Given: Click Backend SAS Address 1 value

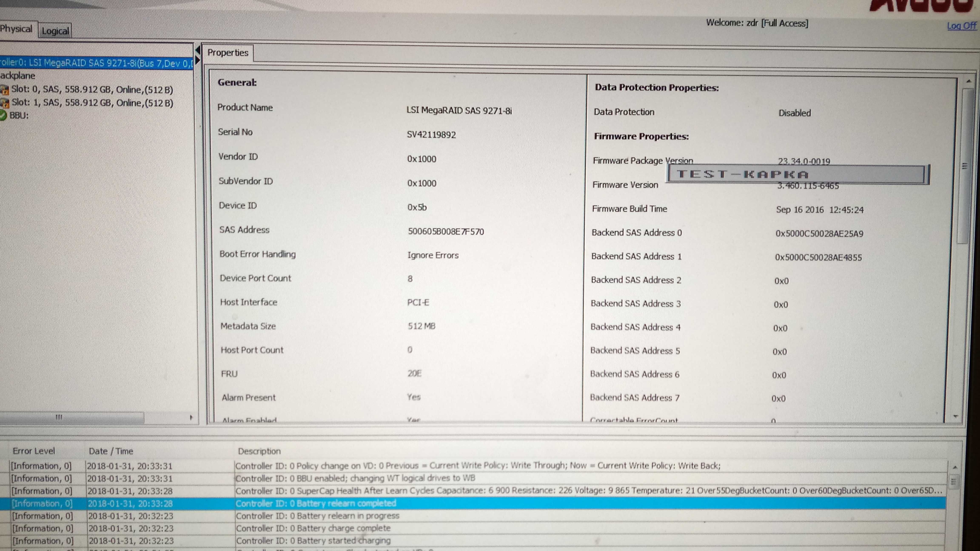Looking at the screenshot, I should (818, 258).
